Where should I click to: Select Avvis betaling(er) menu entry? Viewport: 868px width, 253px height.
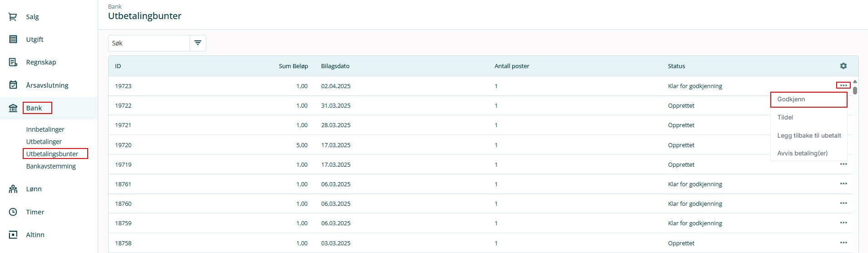click(802, 153)
